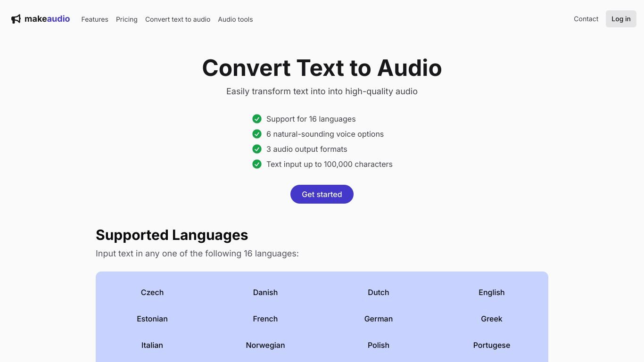Select Italian in the languages grid
The width and height of the screenshot is (644, 362).
point(152,345)
